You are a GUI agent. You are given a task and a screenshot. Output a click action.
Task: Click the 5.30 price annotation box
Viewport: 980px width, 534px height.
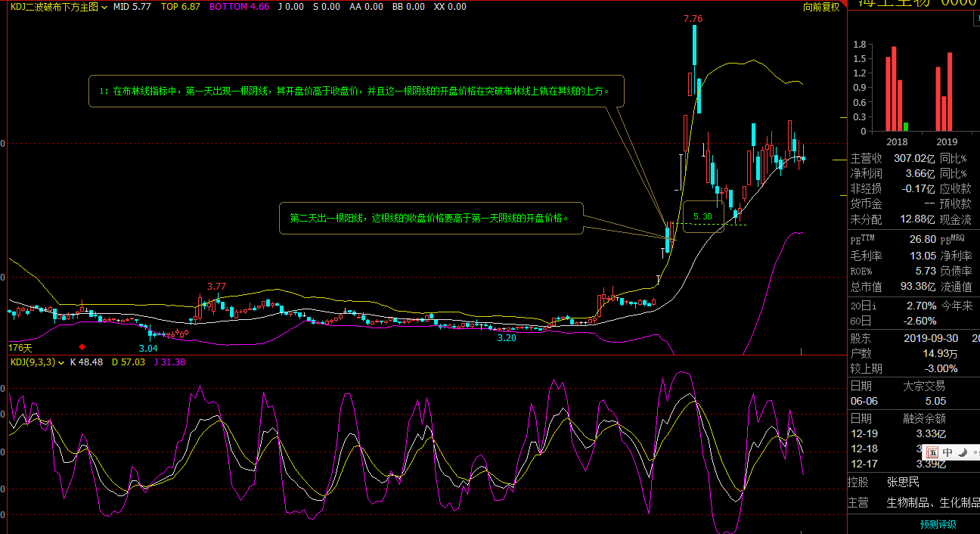702,216
